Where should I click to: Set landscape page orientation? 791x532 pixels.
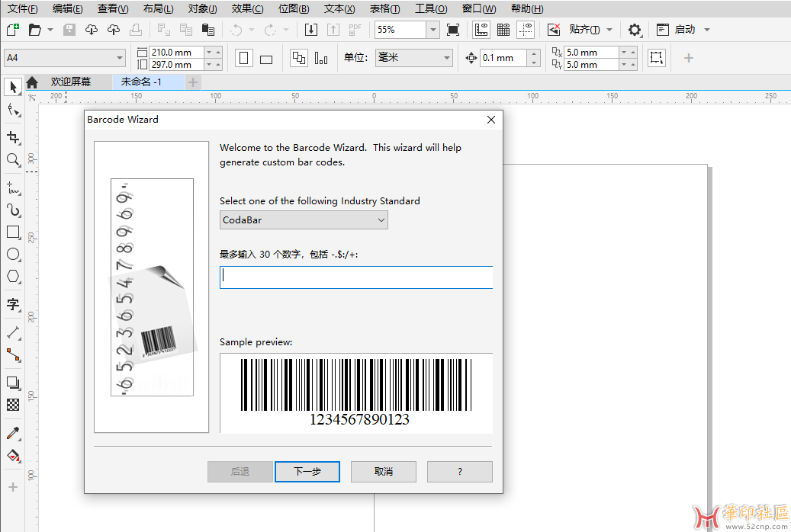(x=266, y=59)
